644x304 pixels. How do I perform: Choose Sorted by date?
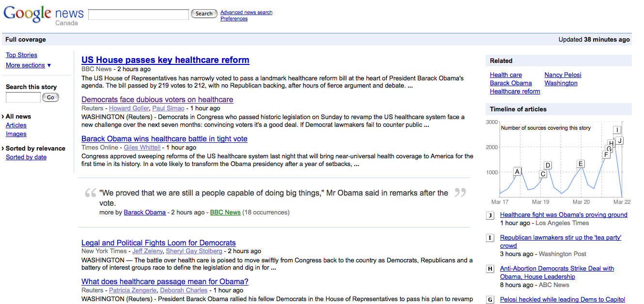[26, 157]
